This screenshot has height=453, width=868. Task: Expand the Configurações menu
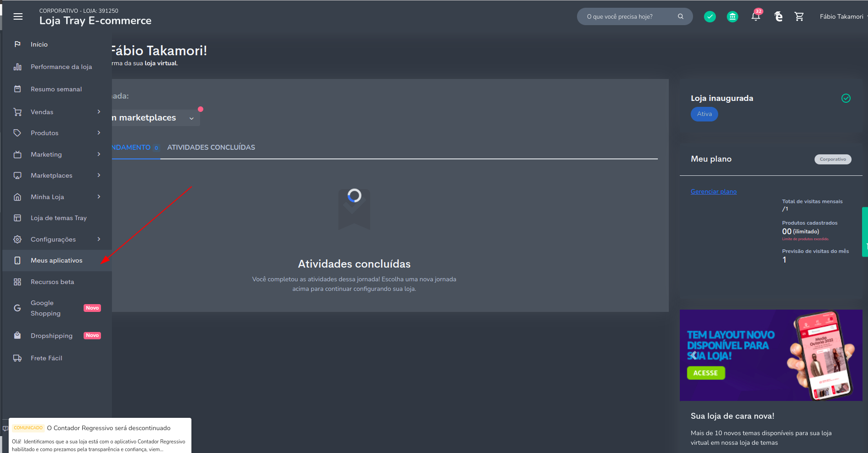[x=99, y=239]
